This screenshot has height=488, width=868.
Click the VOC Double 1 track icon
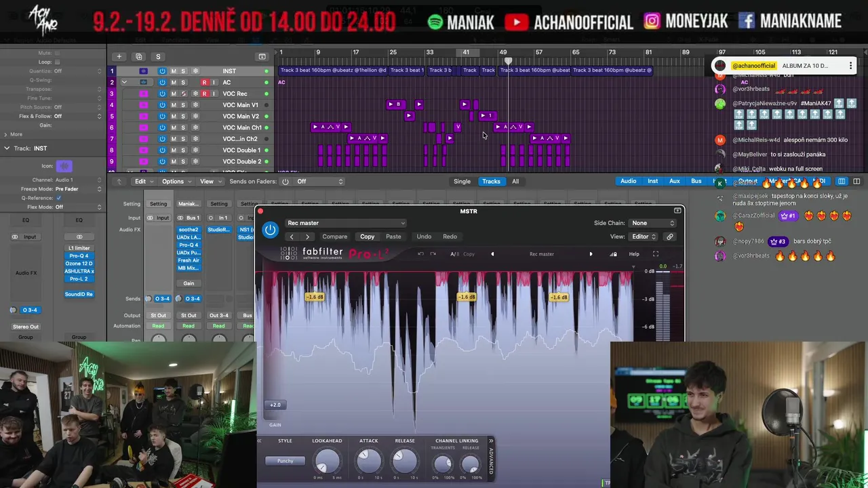pyautogui.click(x=143, y=150)
